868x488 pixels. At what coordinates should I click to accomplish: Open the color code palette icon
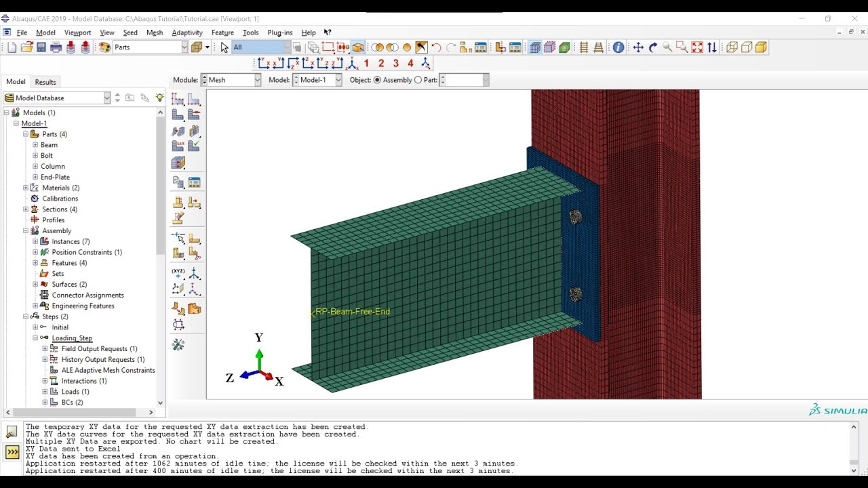click(x=105, y=47)
